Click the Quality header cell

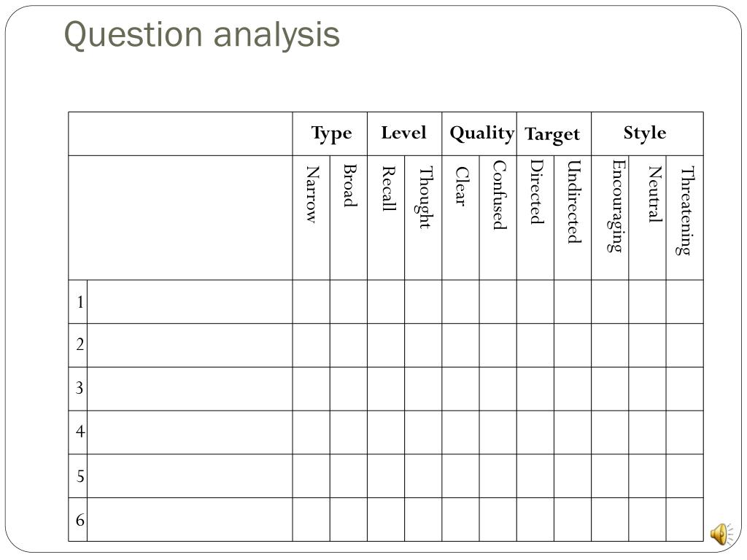[479, 134]
